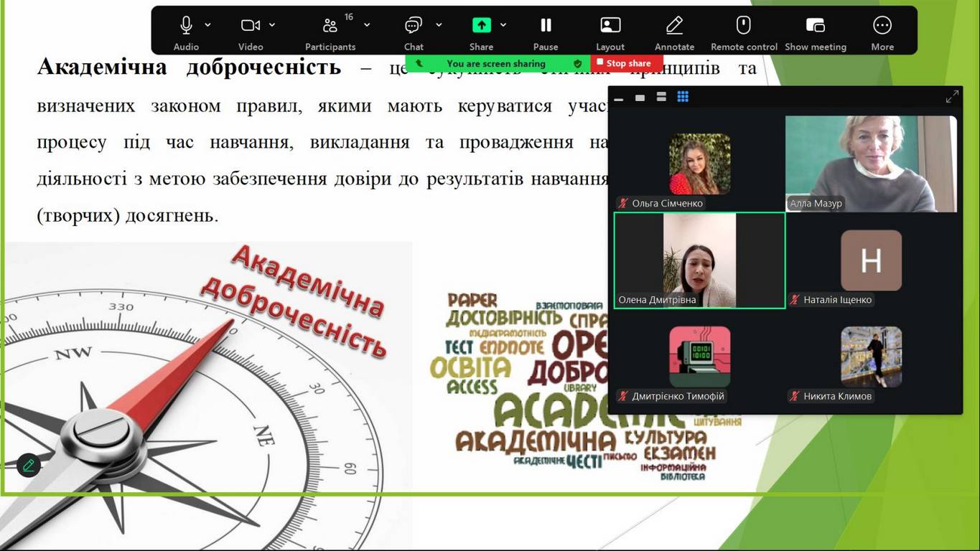This screenshot has height=551, width=980.
Task: Click the red Stop share button
Action: [x=622, y=63]
